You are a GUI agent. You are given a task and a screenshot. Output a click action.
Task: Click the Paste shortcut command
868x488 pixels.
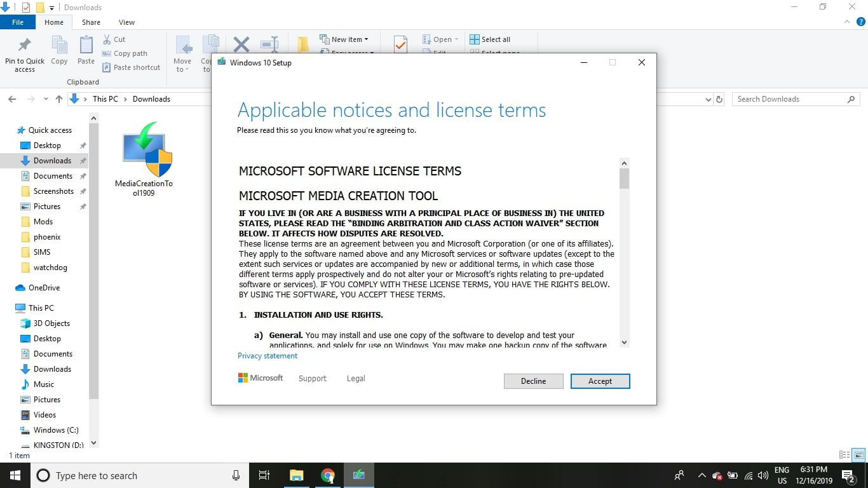tap(131, 67)
